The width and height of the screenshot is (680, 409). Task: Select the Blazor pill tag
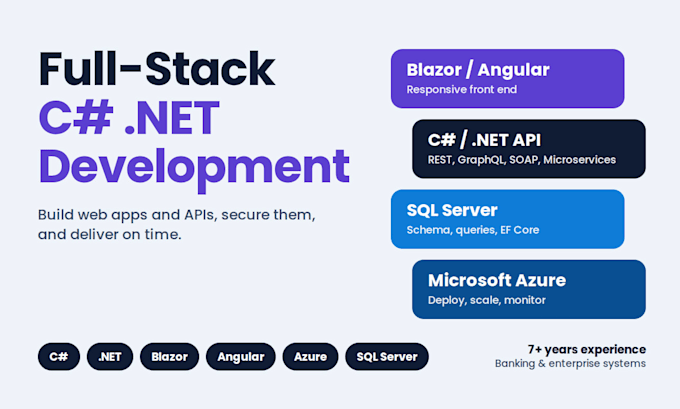point(170,357)
